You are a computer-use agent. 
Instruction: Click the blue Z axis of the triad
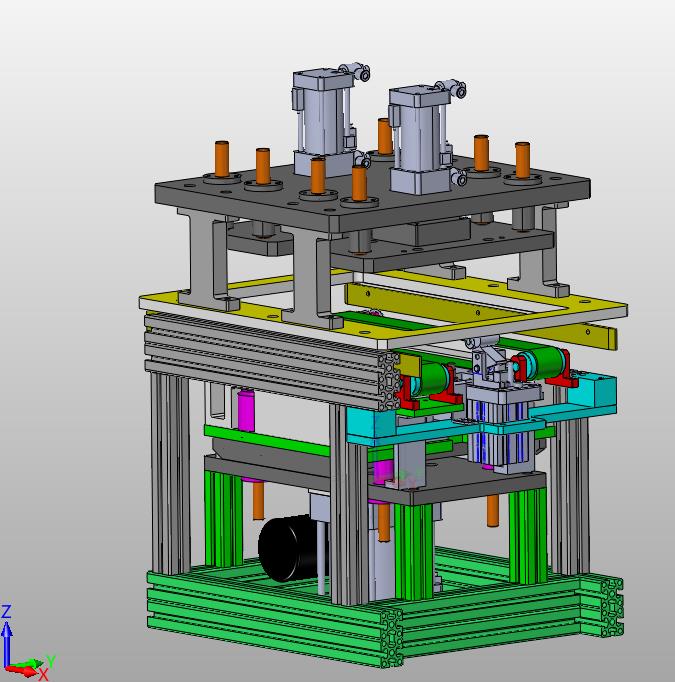[x=7, y=643]
